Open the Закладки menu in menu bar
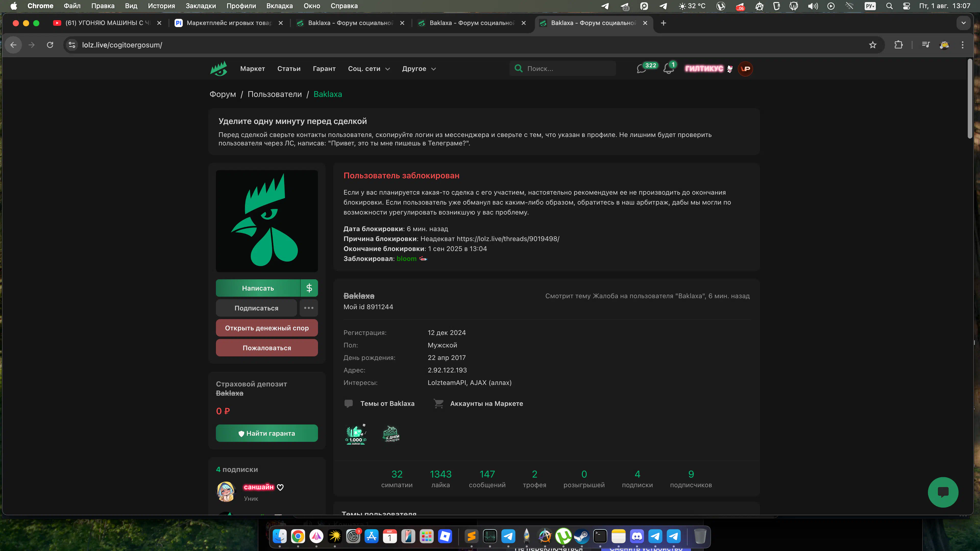The image size is (980, 551). pos(201,6)
